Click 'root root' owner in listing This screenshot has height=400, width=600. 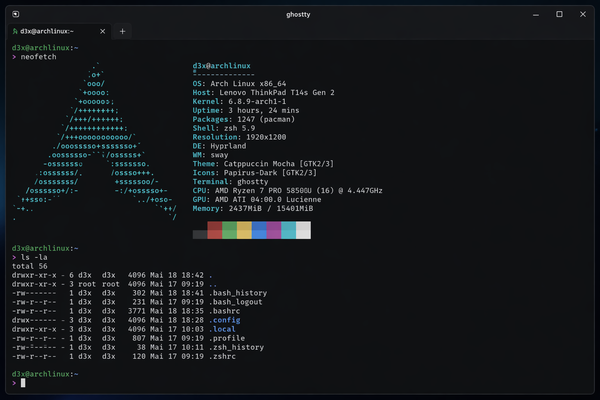(x=99, y=284)
